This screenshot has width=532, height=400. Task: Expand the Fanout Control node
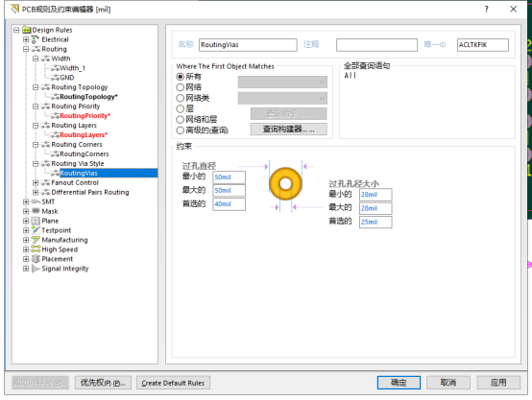(x=36, y=182)
